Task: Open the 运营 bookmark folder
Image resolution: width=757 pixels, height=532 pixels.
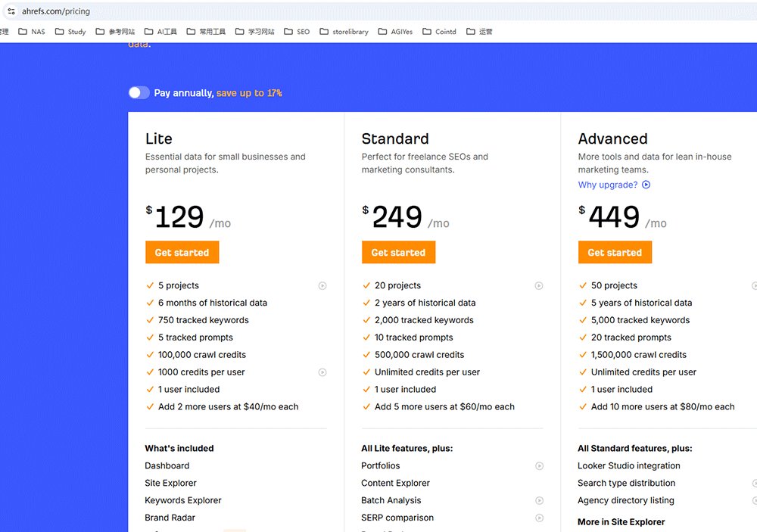Action: (479, 31)
